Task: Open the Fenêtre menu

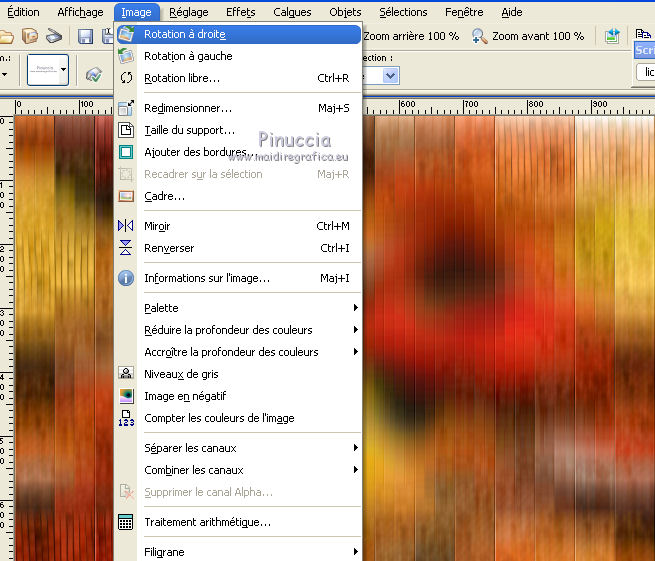Action: (464, 12)
